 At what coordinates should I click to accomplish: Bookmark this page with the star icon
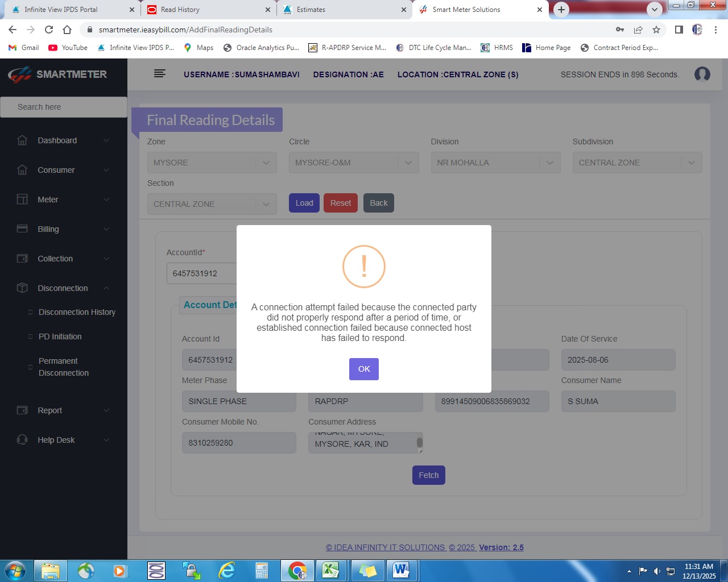coord(656,30)
